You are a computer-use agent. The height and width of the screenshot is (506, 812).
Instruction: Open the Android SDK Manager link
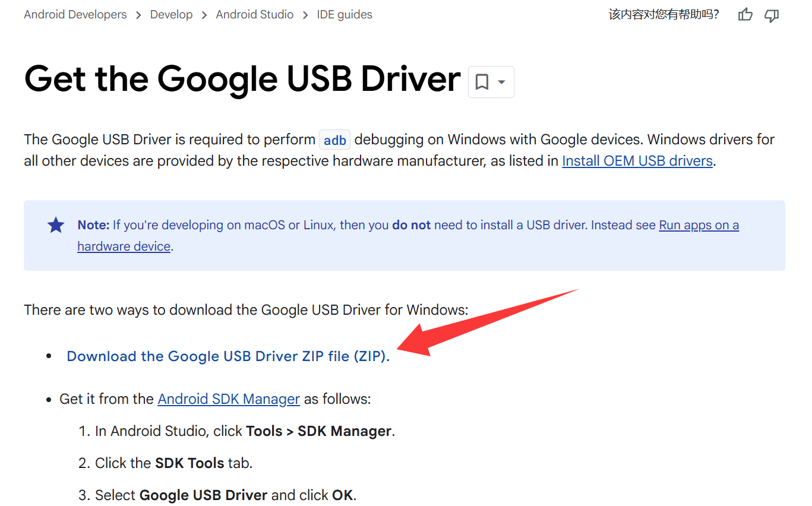(229, 399)
